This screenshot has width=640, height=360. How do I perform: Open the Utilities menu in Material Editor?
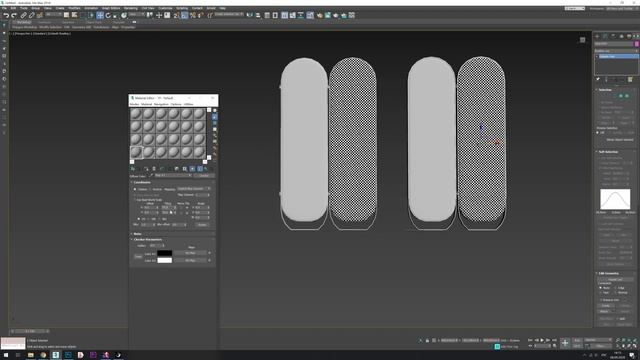click(x=189, y=104)
